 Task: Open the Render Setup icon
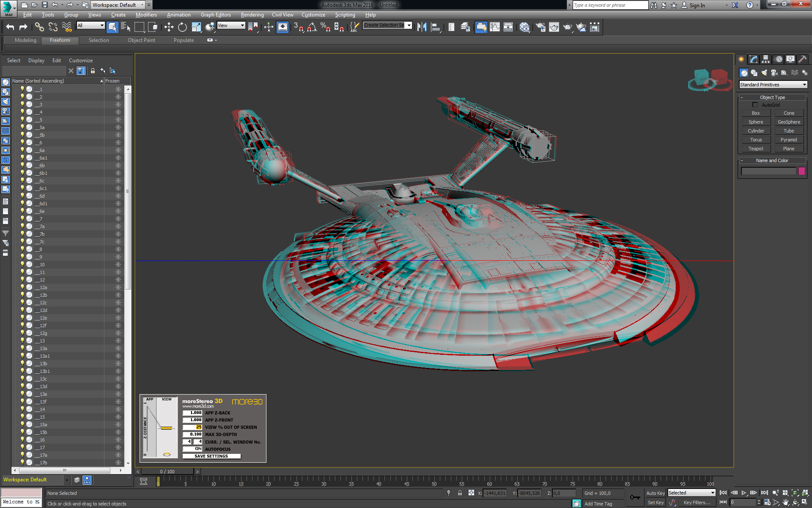pos(540,27)
